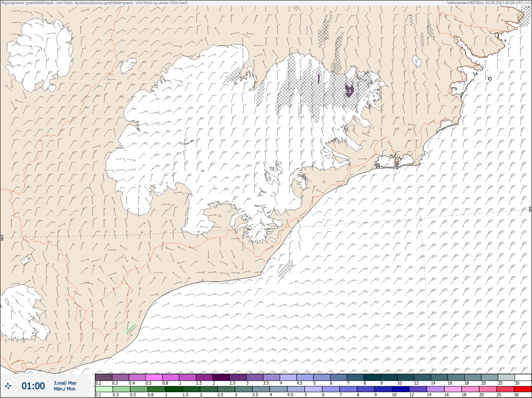Click the 64N latitude label on left edge
This screenshot has width=532, height=398.
[x=2, y=238]
